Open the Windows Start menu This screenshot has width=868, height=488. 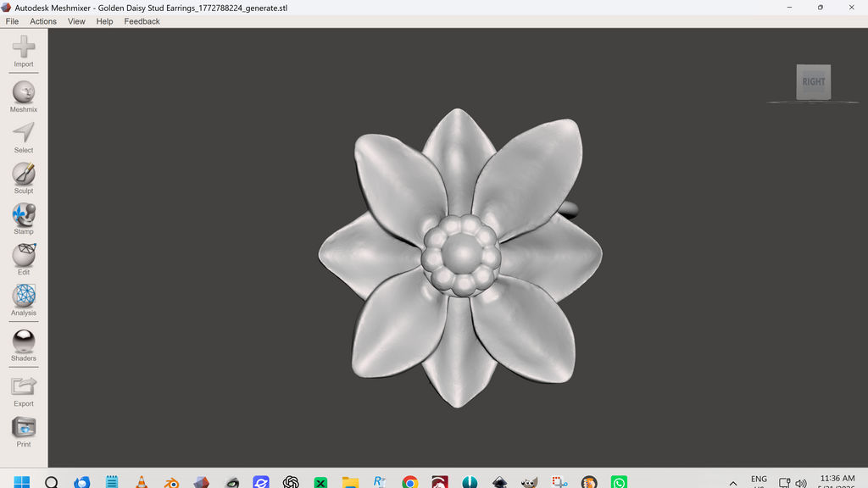[21, 482]
